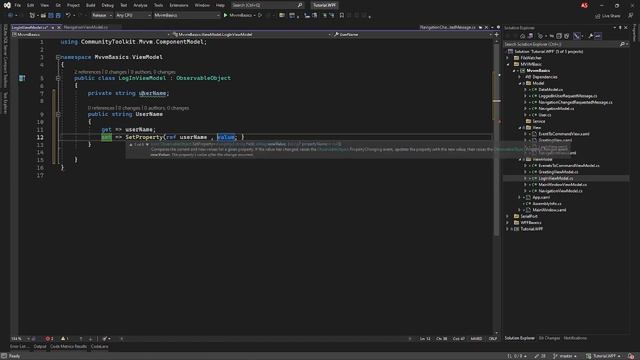640x360 pixels.
Task: Click the warnings count icon in bottom bar
Action: (x=64, y=339)
